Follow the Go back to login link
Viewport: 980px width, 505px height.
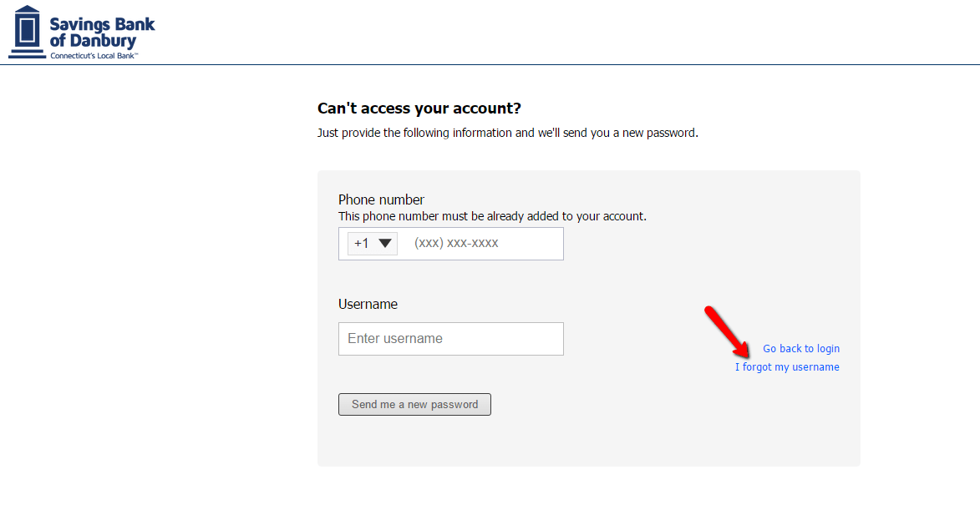coord(800,348)
